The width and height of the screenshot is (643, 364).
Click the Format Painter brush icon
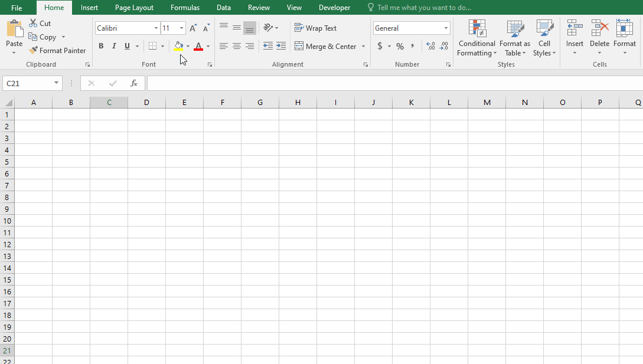point(33,51)
